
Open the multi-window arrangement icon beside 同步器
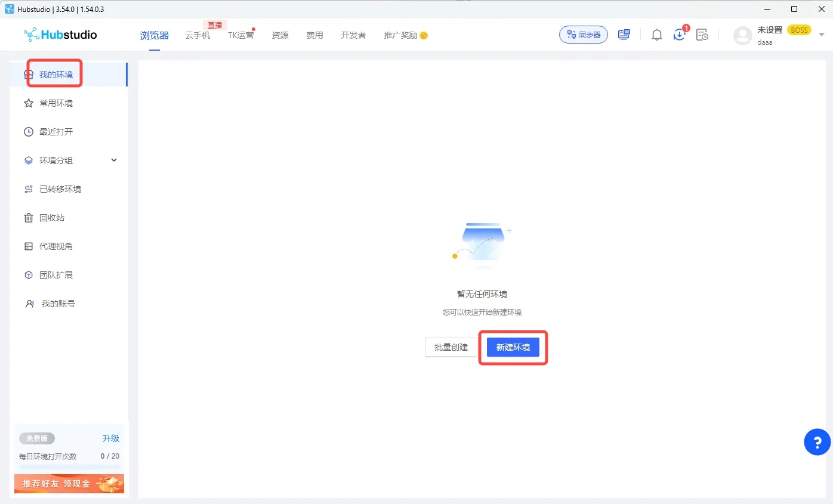click(x=624, y=35)
